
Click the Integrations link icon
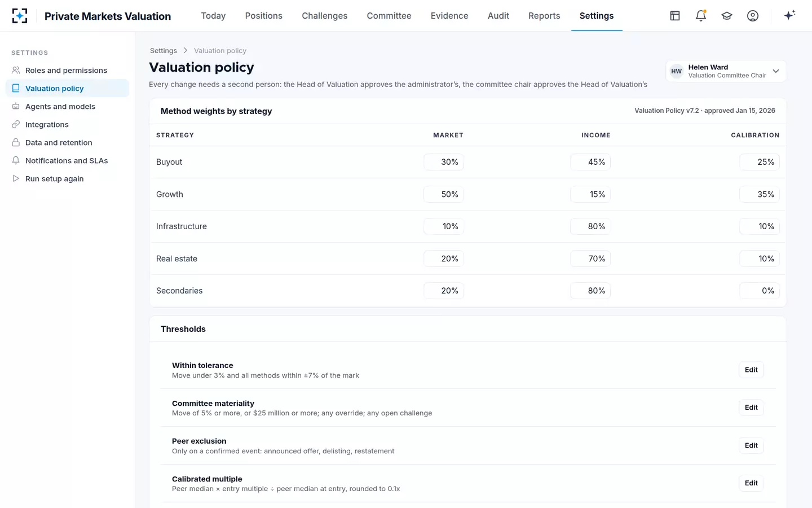click(x=16, y=125)
